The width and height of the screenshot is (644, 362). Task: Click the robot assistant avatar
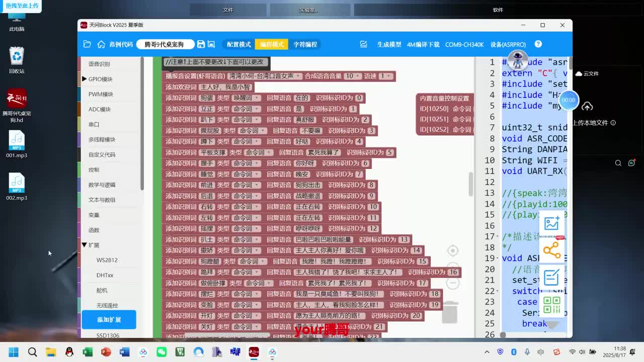pyautogui.click(x=518, y=60)
